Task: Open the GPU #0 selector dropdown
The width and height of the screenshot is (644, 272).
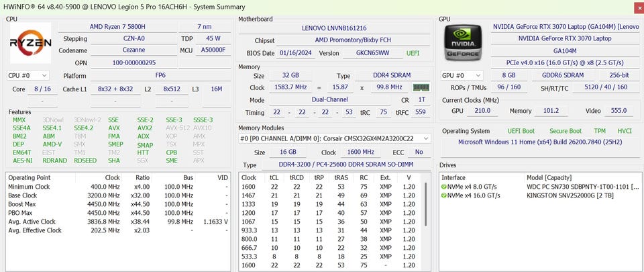Action: click(x=462, y=76)
